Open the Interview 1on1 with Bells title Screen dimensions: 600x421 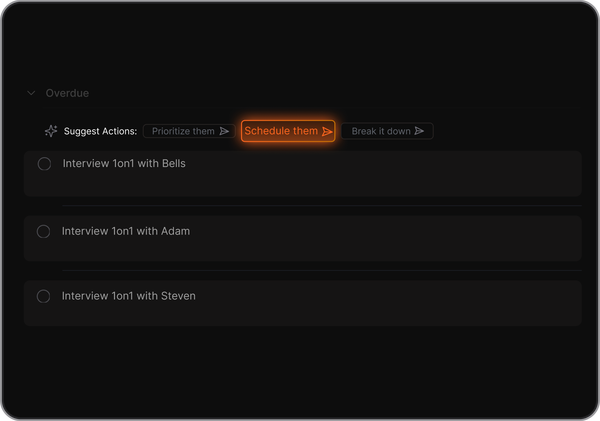[124, 163]
